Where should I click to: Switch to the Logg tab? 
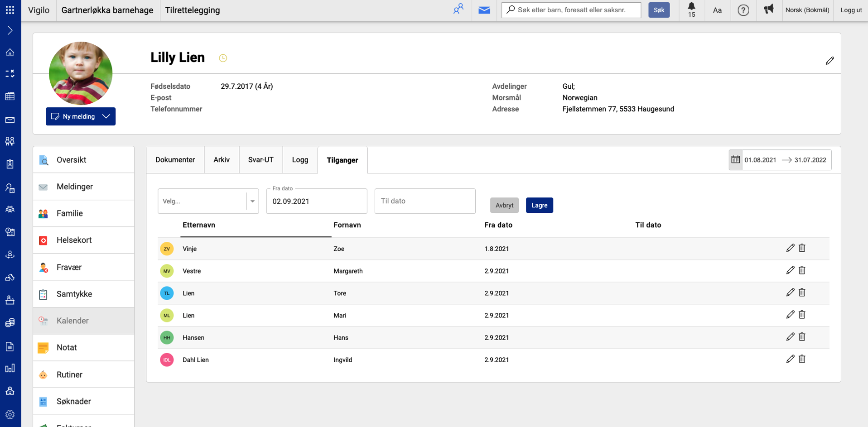[300, 160]
